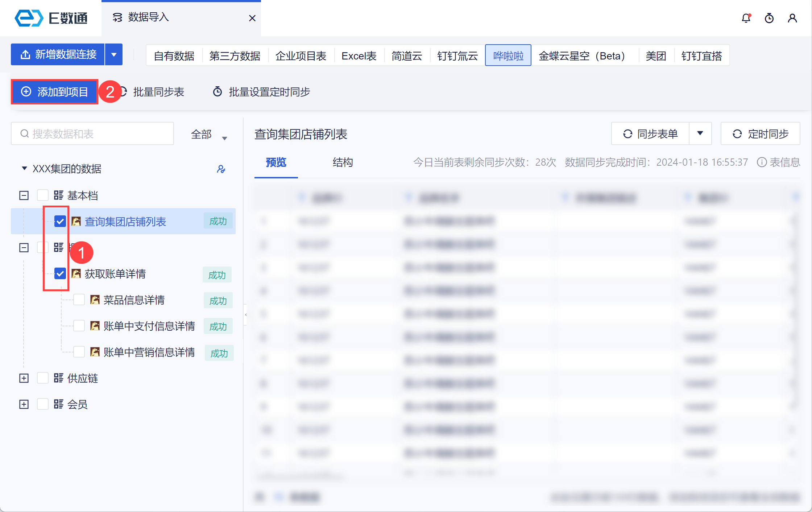This screenshot has width=812, height=512.
Task: Select the 简道云 data source tab
Action: click(x=407, y=56)
